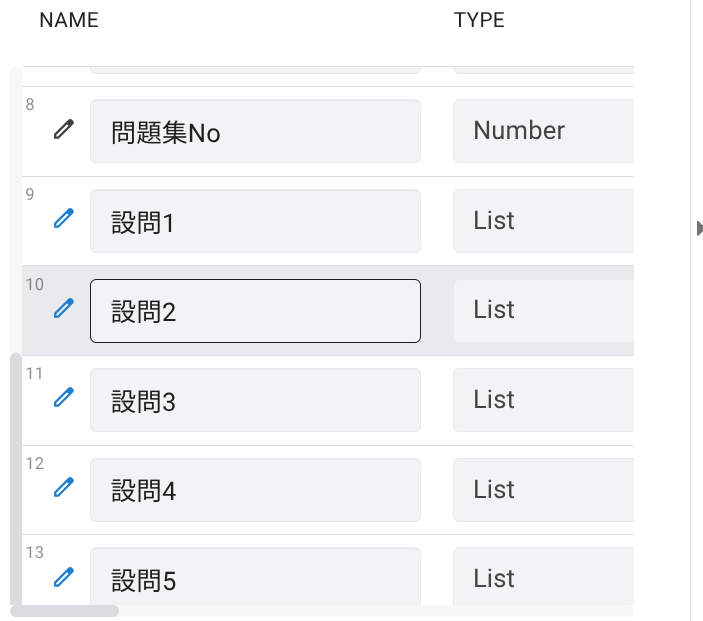Change the type dropdown of 設問2

pyautogui.click(x=543, y=310)
